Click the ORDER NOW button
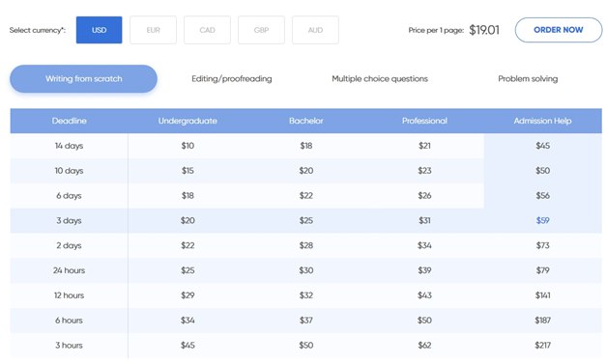Viewport: 607px width, 364px height. pyautogui.click(x=559, y=30)
